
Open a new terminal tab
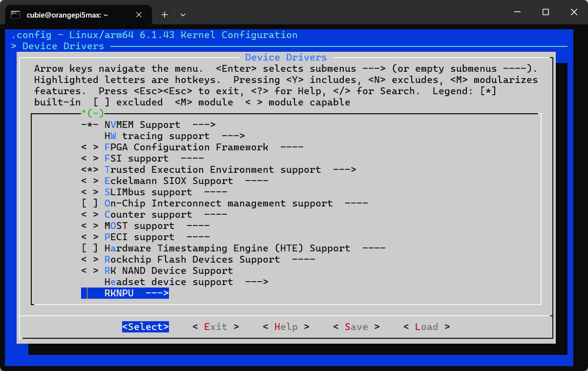coord(165,15)
